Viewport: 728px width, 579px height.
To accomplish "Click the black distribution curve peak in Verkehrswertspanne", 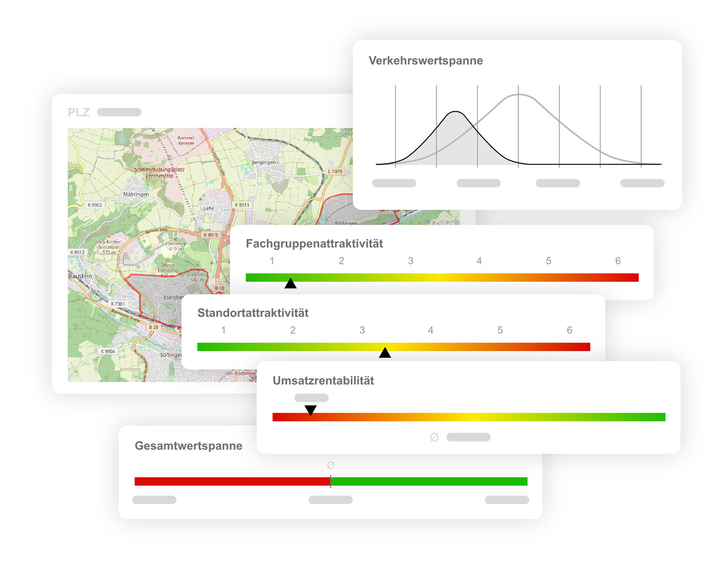I will 455,112.
